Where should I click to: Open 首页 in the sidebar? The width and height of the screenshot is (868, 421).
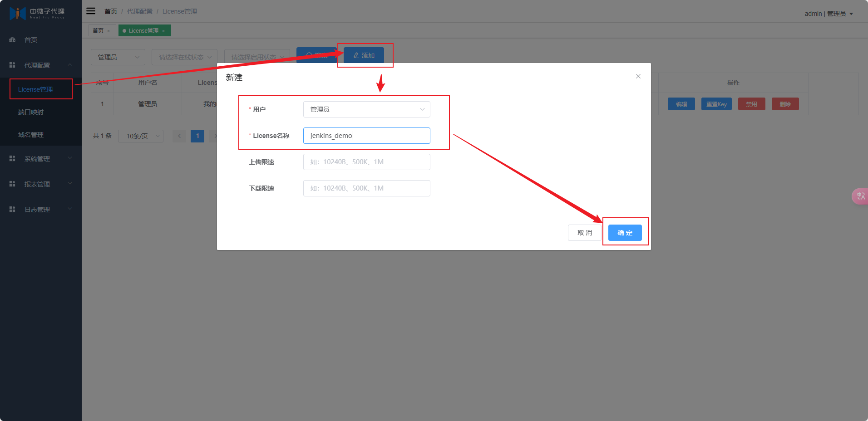[x=41, y=40]
